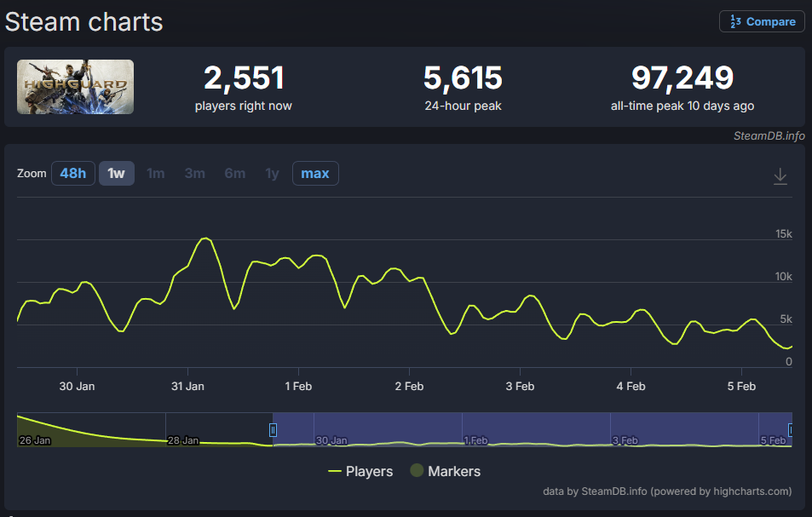Click the left navigator range handle
812x517 pixels.
click(x=273, y=430)
